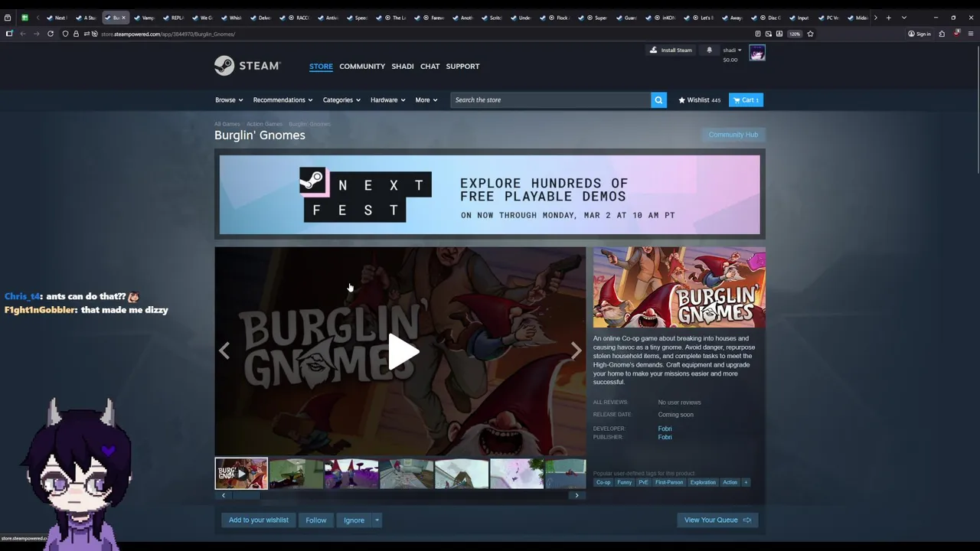Expand the shadi account dropdown

pyautogui.click(x=732, y=50)
